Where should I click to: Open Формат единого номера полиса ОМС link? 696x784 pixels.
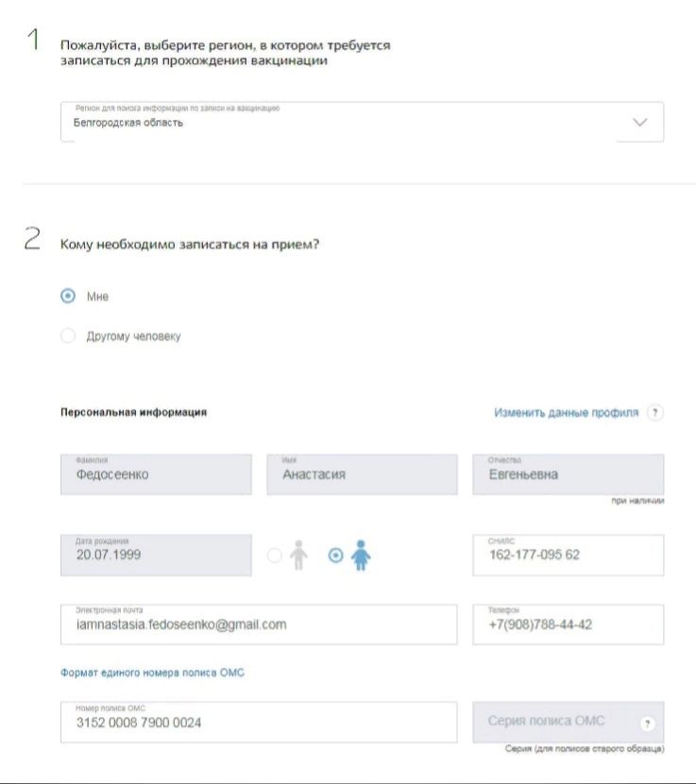(x=153, y=673)
